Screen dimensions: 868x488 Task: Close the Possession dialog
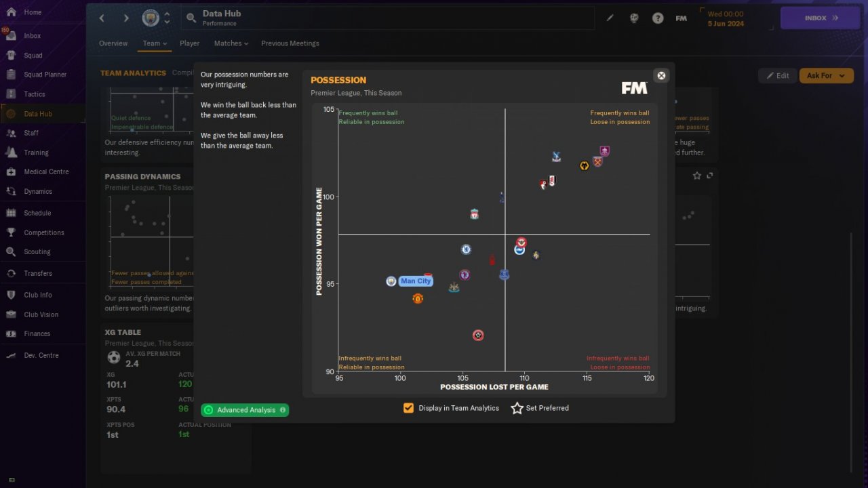pos(662,75)
